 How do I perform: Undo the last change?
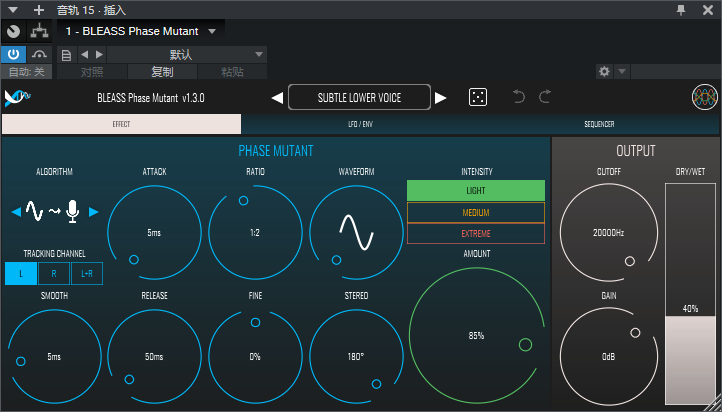519,97
